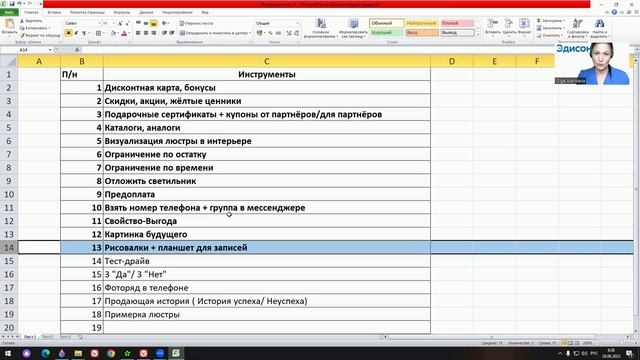The image size is (640, 360).
Task: Switch to the Formulas (Формулы) tab
Action: [x=122, y=12]
